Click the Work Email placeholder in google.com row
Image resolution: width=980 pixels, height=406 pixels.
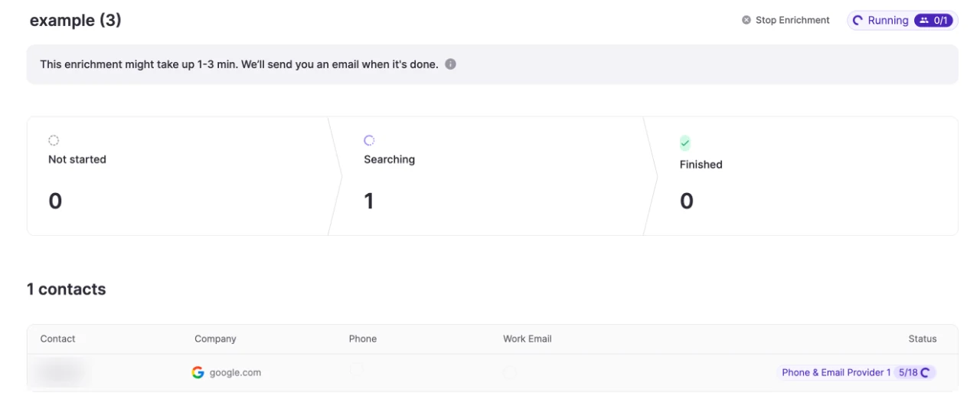point(510,372)
